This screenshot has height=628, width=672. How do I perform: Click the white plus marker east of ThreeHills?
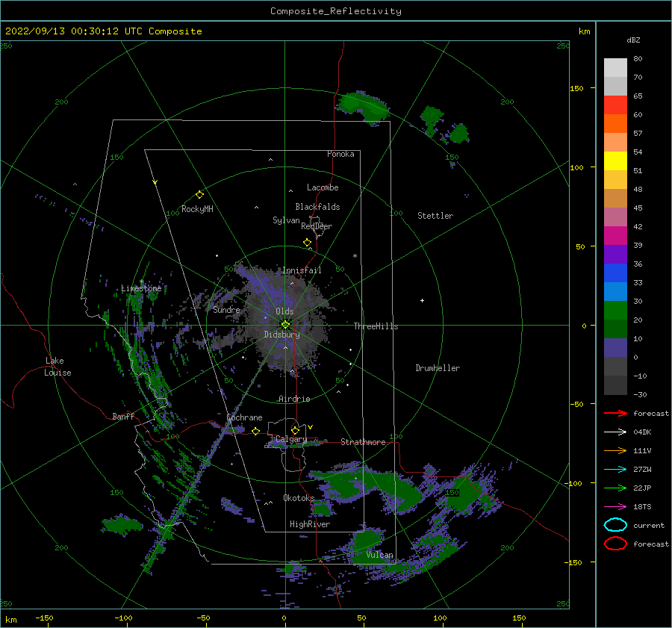point(422,300)
